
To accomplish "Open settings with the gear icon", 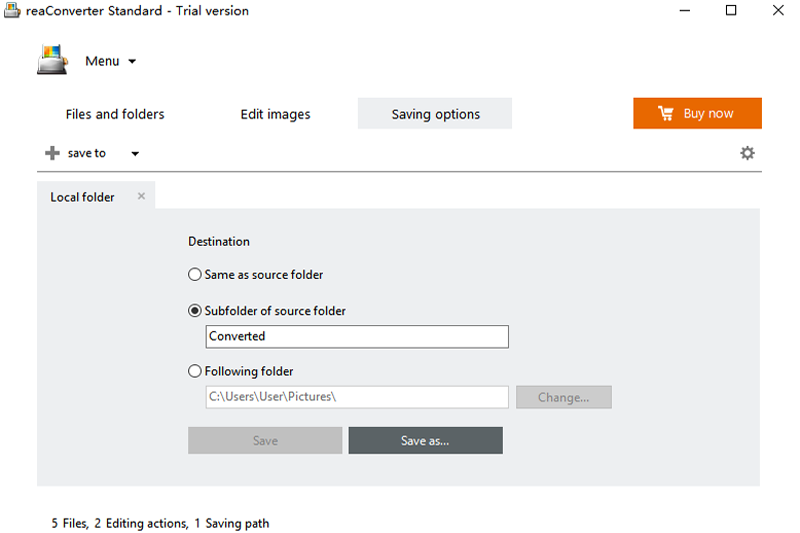I will [x=747, y=153].
